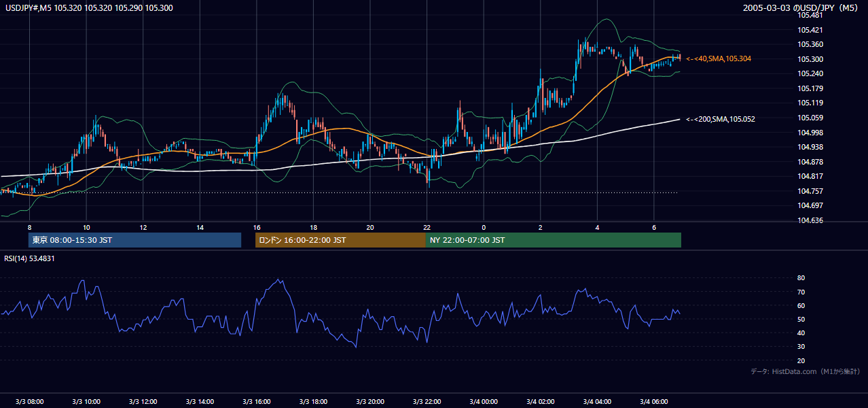
Task: Click the 3/3 08:00 bottom time label
Action: coord(29,401)
